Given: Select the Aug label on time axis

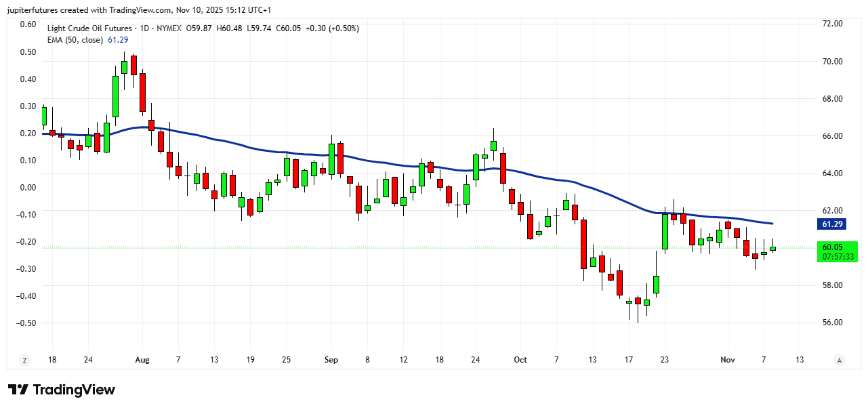Looking at the screenshot, I should click(141, 360).
